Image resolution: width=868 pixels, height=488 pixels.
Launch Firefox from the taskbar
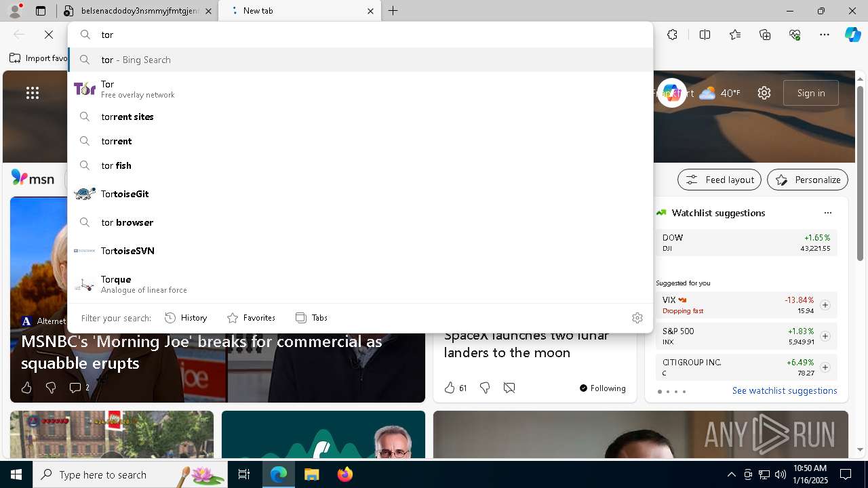click(x=345, y=474)
